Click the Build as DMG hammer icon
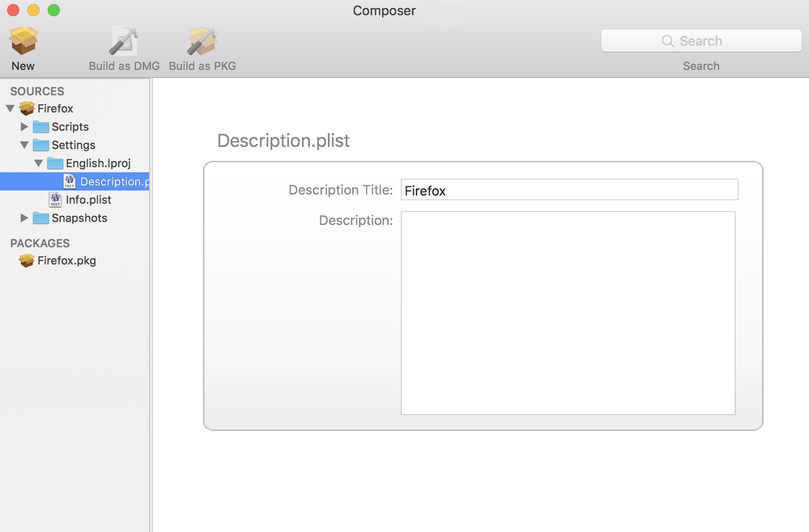Image resolution: width=809 pixels, height=532 pixels. tap(124, 41)
